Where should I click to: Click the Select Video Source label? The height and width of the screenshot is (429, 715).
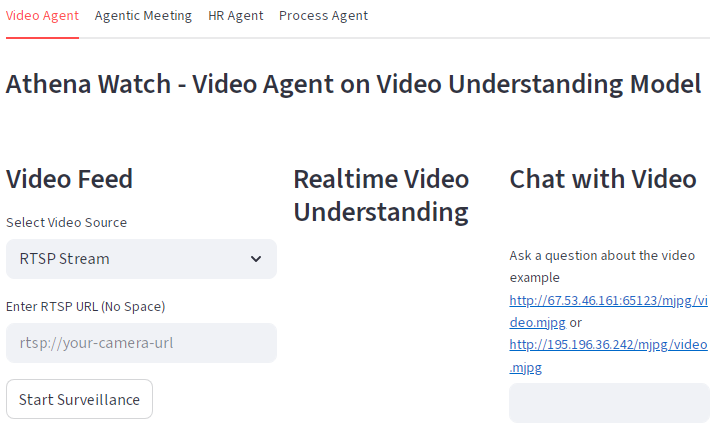click(x=66, y=223)
